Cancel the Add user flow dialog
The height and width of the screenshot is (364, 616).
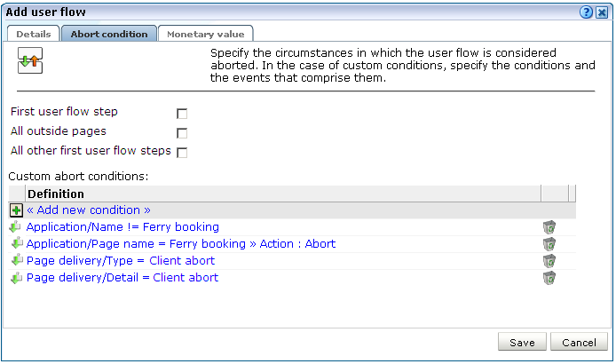point(579,342)
